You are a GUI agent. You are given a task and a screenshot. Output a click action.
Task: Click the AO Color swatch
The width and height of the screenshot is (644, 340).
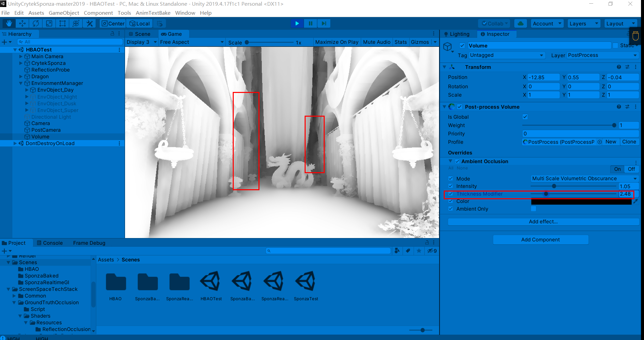point(581,201)
